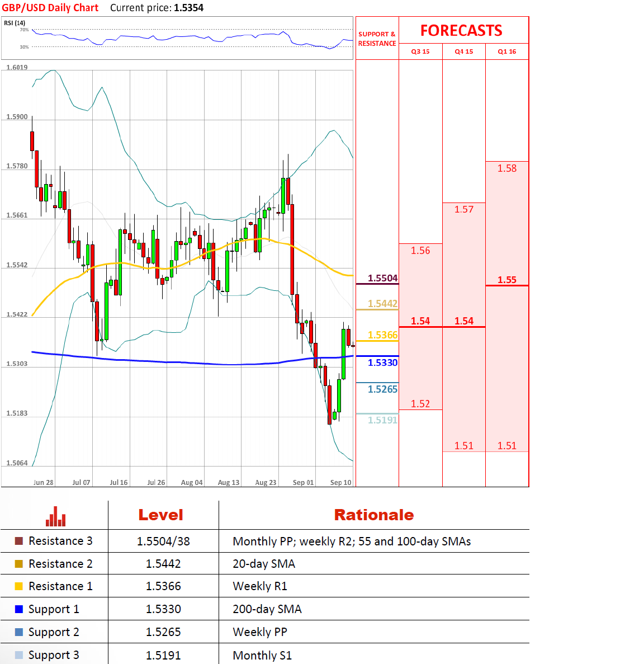Click the 1.5442 cell in Level column
Viewport: 644px width, 664px height.
(163, 564)
